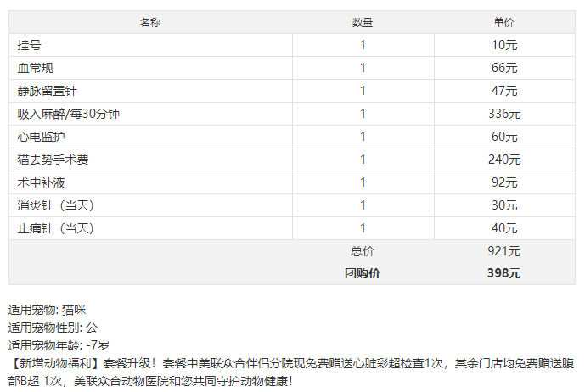585x392 pixels.
Task: Select 消炎针（当天）item
Action: (55, 205)
